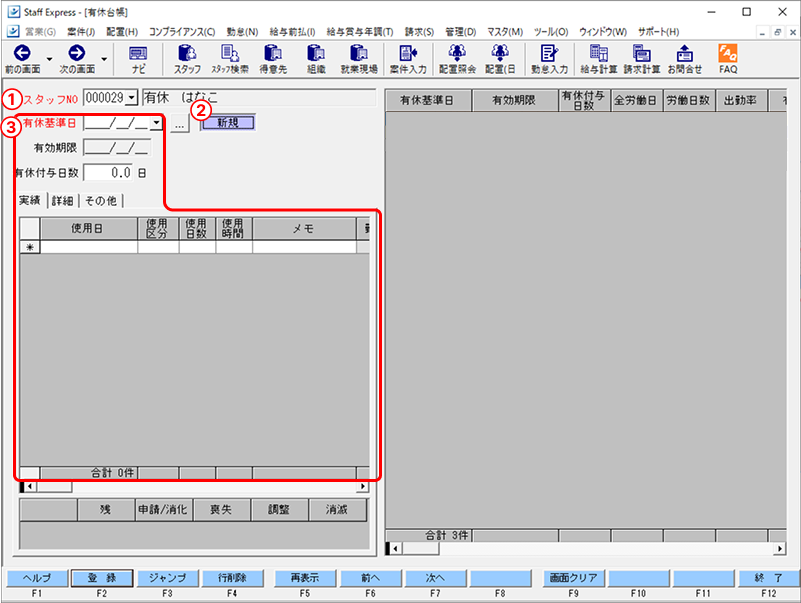801x603 pixels.
Task: Open the 組織 toolbar icon
Action: 316,59
